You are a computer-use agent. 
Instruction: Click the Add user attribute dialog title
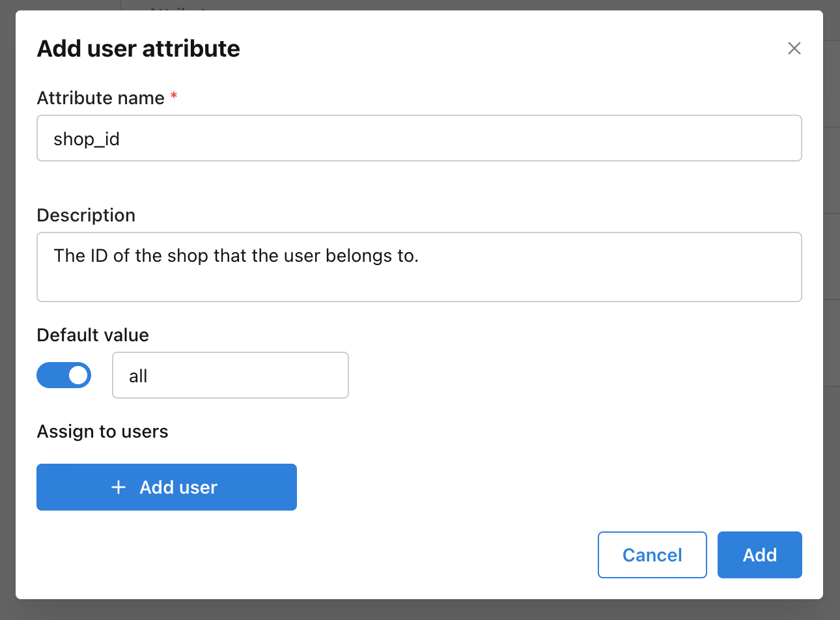(139, 49)
